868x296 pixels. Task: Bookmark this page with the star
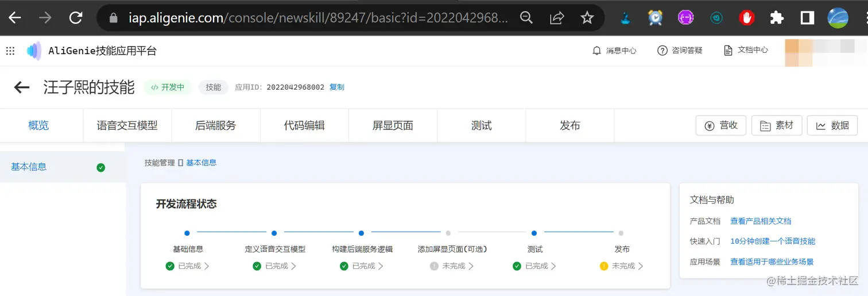(587, 18)
